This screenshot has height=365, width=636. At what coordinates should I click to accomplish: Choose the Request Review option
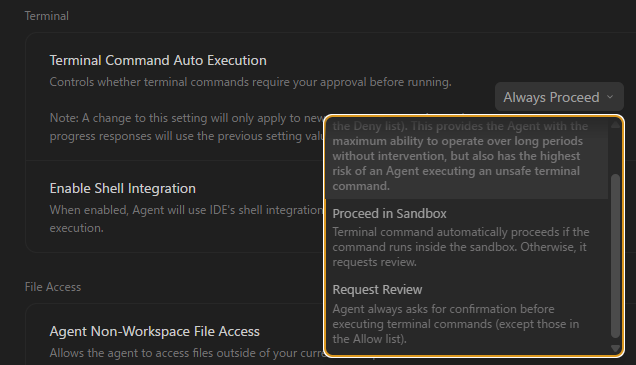[x=467, y=313]
